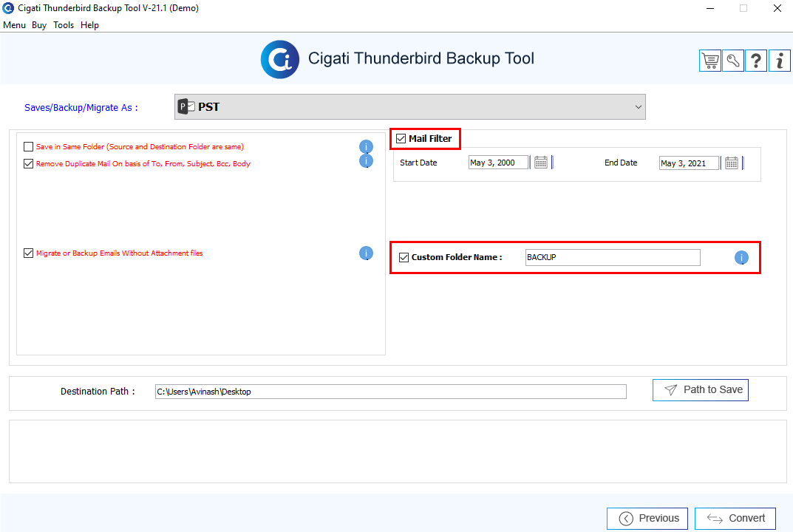Image resolution: width=793 pixels, height=532 pixels.
Task: Click the Start Date field May 3, 2000
Action: [x=499, y=163]
